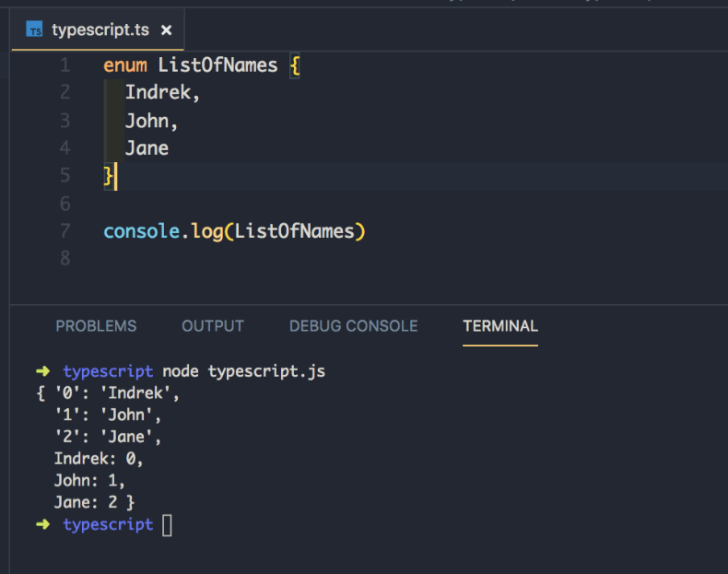Switch to the OUTPUT panel tab
The image size is (728, 574).
pos(213,326)
